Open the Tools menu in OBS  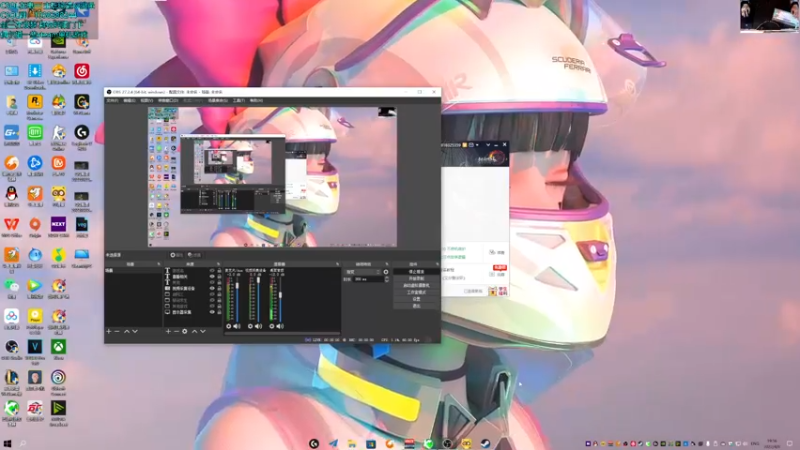click(x=239, y=101)
